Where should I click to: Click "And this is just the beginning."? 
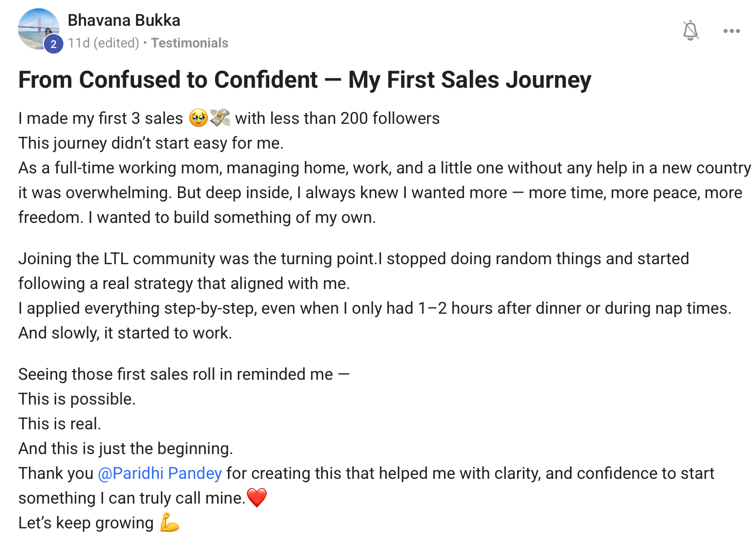click(x=125, y=448)
